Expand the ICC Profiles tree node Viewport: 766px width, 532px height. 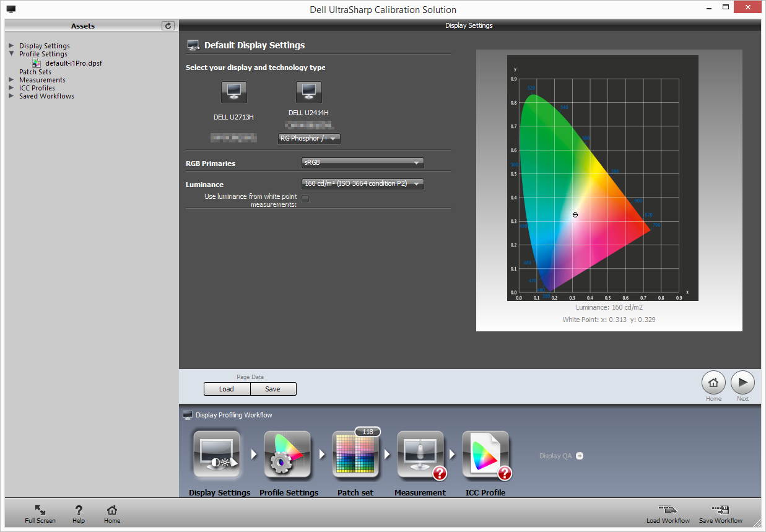(x=11, y=88)
